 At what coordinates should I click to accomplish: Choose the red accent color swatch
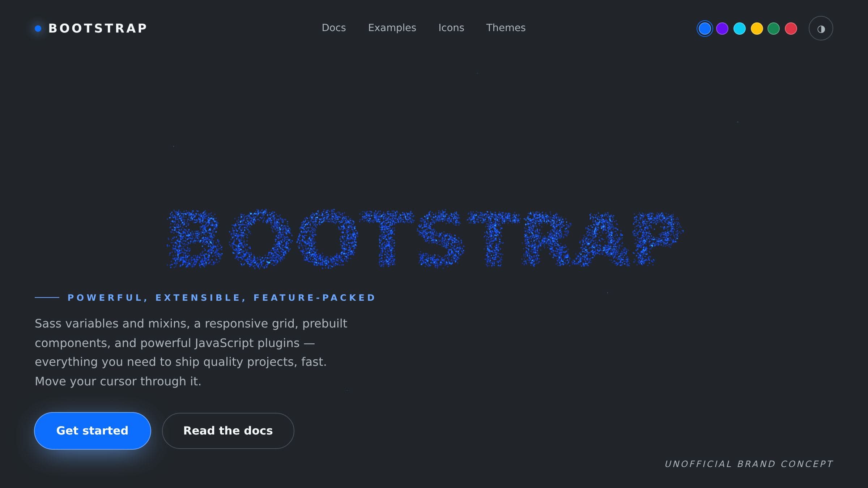(791, 29)
